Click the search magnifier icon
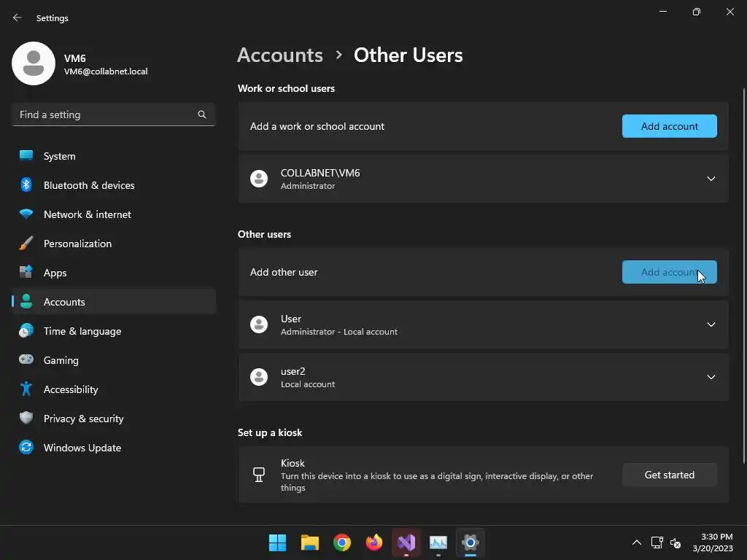The height and width of the screenshot is (560, 747). click(x=202, y=114)
